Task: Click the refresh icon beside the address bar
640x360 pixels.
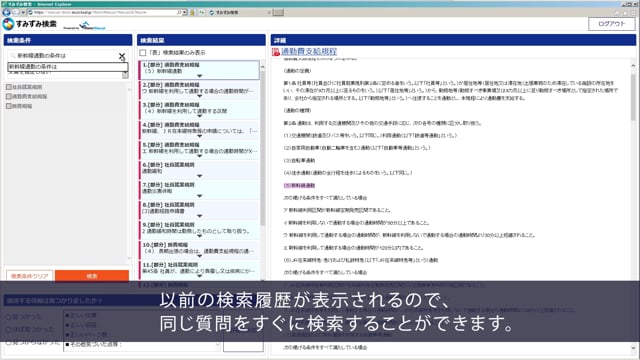Action: click(x=202, y=13)
